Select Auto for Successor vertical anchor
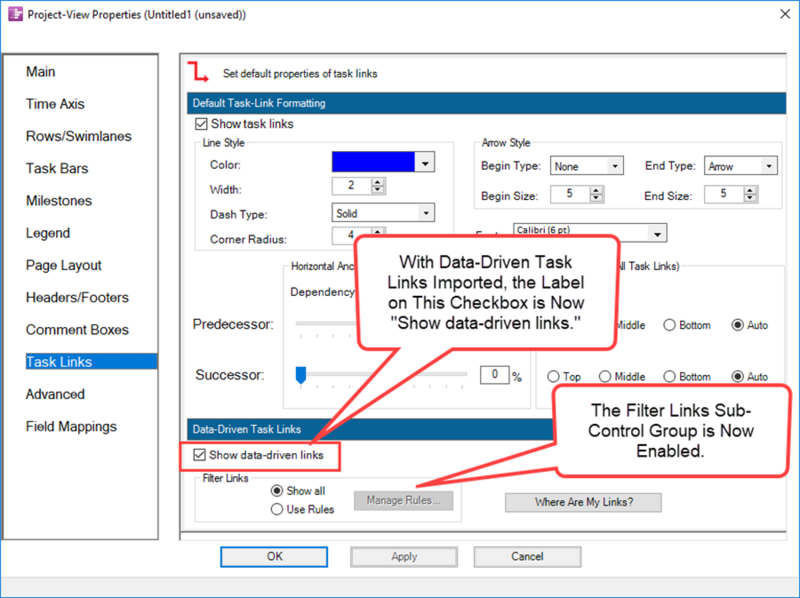 click(737, 377)
